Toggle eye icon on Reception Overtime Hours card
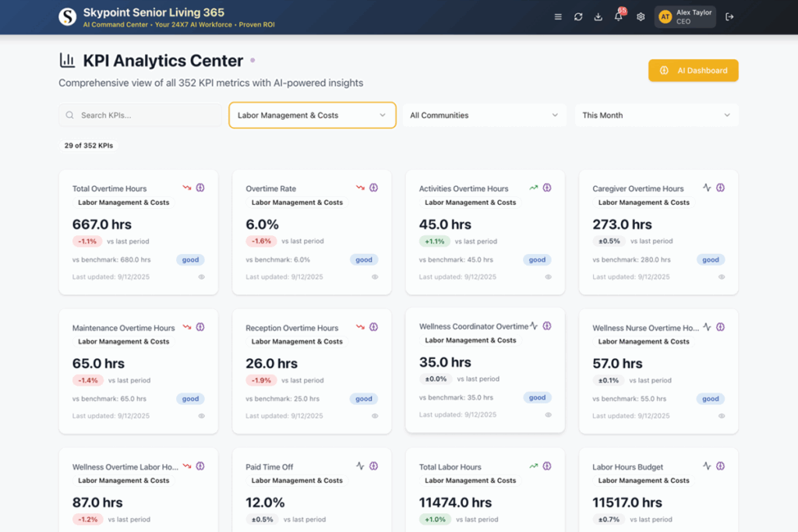798x532 pixels. pyautogui.click(x=375, y=416)
